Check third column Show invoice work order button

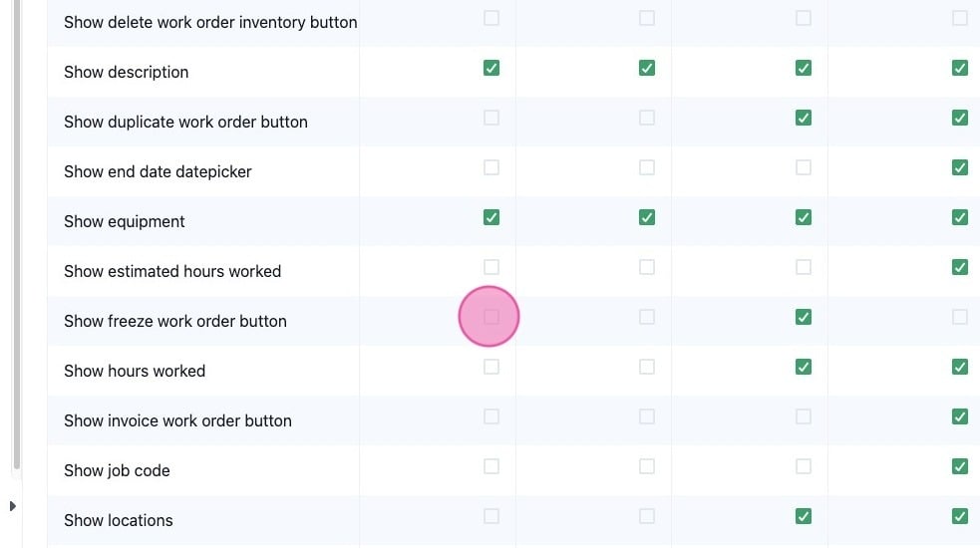(x=804, y=416)
